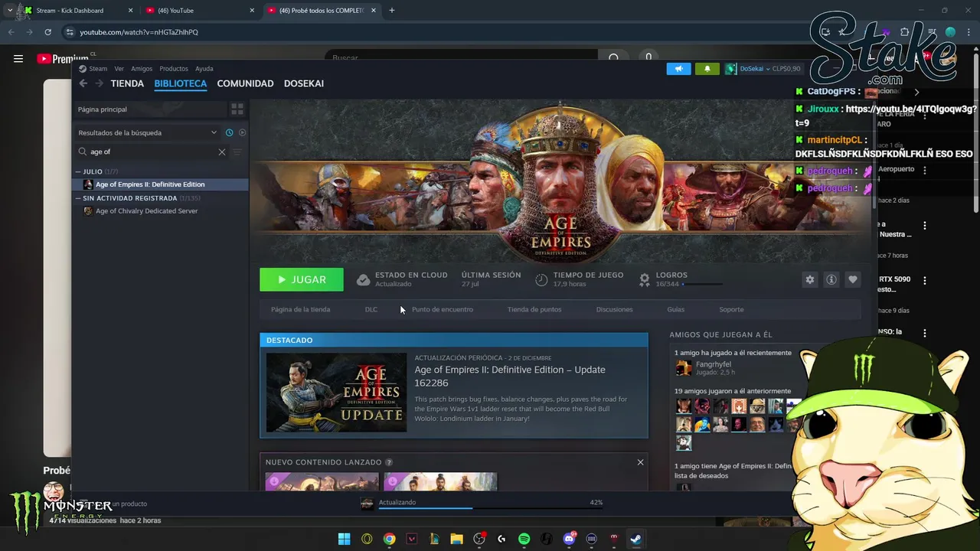Focus the browser address bar with youtube.com URL
The height and width of the screenshot is (551, 980).
point(429,32)
